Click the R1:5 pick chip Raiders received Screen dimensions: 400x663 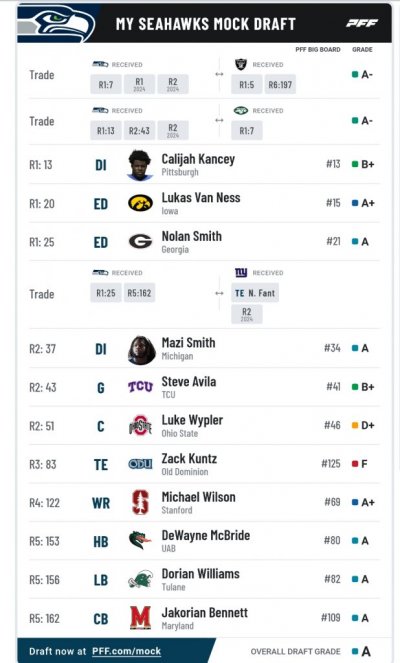tap(247, 85)
